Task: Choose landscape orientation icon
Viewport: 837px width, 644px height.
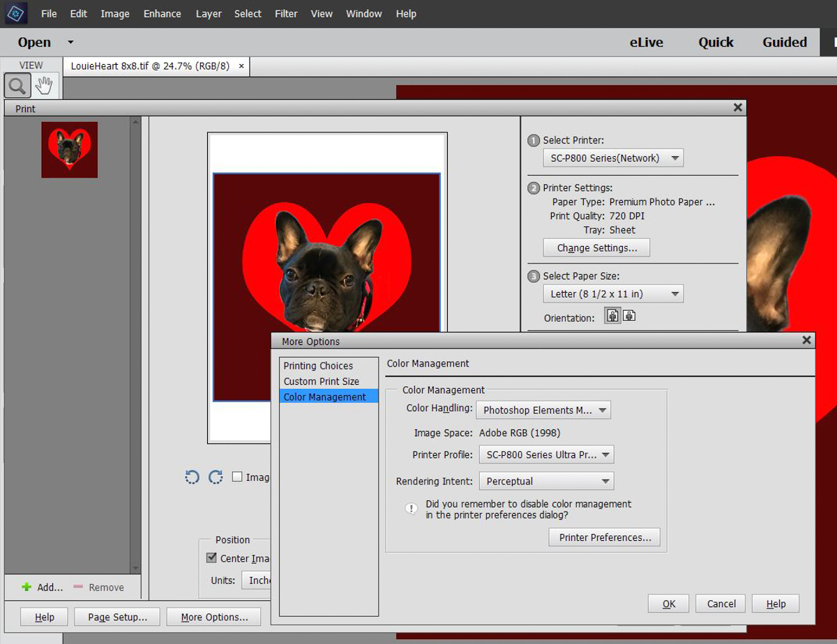Action: coord(629,316)
